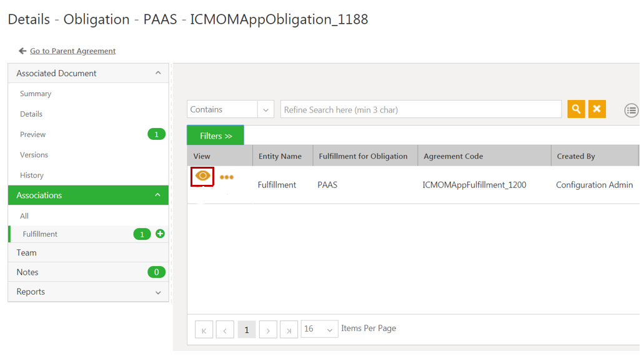Open the three-dot actions menu in row
The image size is (644, 356).
pyautogui.click(x=227, y=177)
